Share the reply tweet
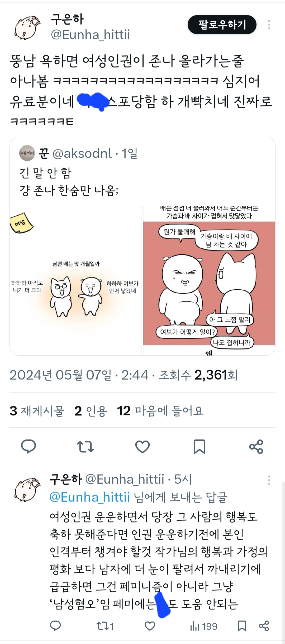 [264, 626]
